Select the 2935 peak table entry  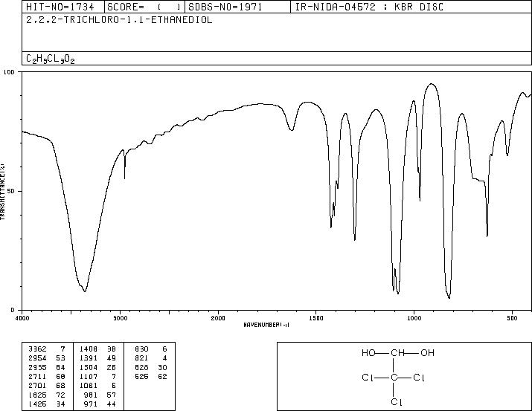[x=46, y=368]
